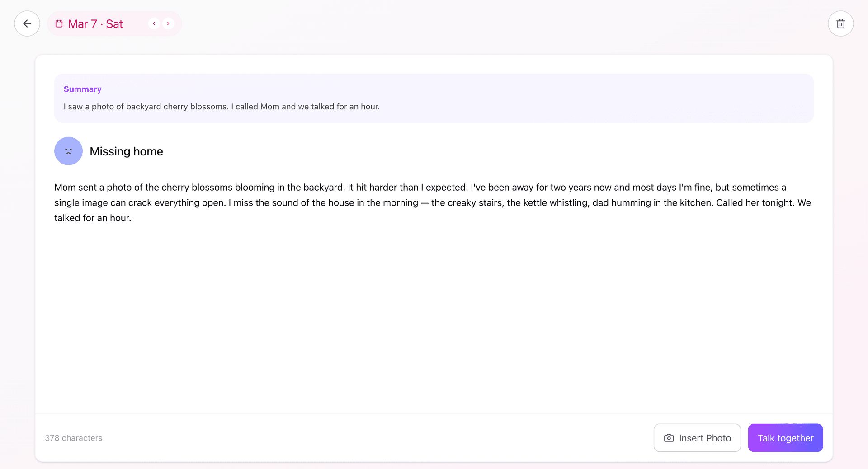Advance to the next day with right chevron
868x469 pixels.
(168, 23)
